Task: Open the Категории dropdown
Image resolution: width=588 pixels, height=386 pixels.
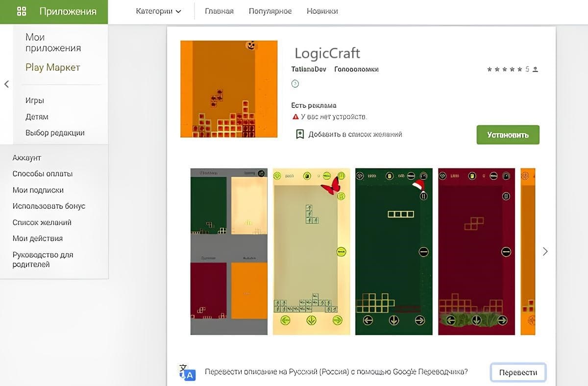Action: (158, 11)
